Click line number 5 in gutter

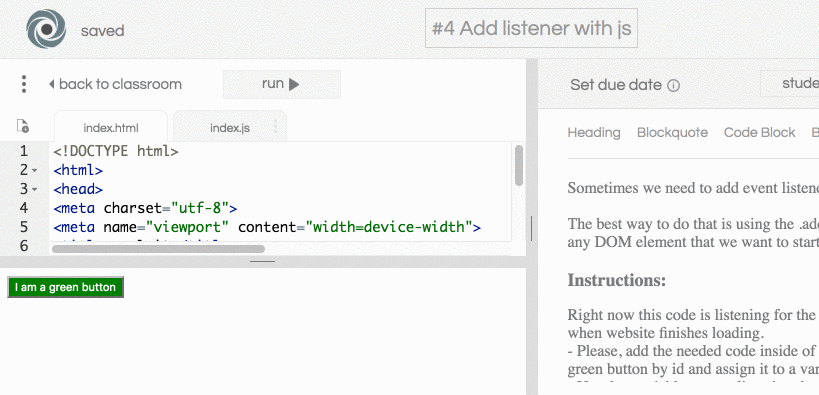(24, 227)
